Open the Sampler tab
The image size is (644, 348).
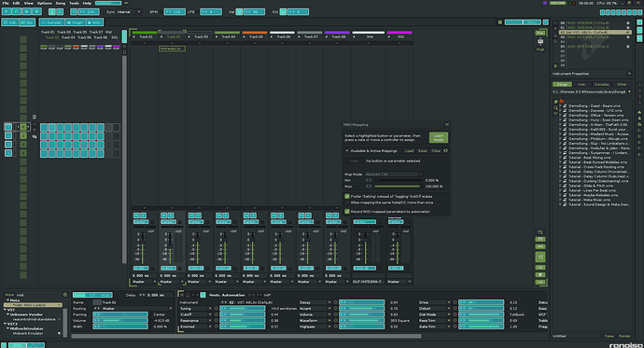(x=51, y=22)
